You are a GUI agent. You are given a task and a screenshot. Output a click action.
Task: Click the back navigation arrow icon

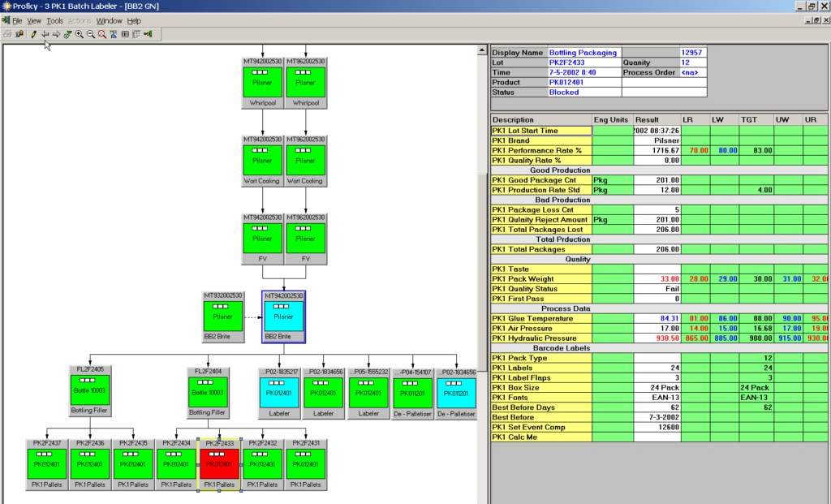point(45,34)
